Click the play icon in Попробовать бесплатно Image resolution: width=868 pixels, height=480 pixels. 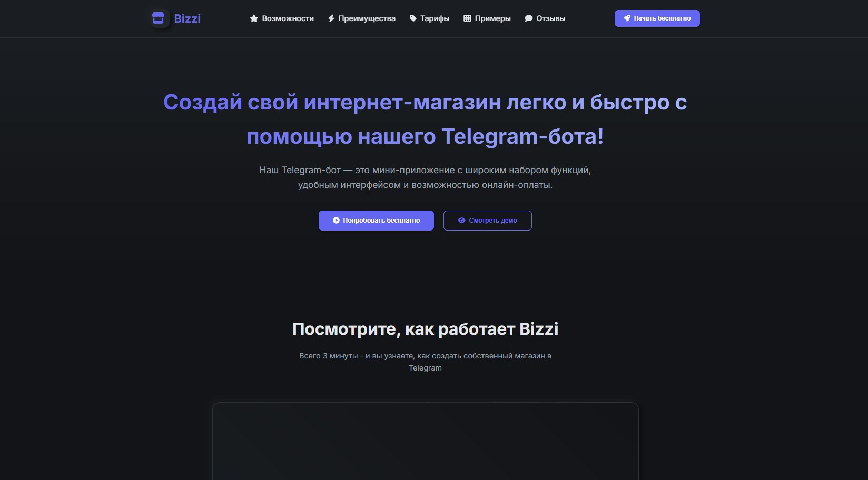(x=336, y=221)
